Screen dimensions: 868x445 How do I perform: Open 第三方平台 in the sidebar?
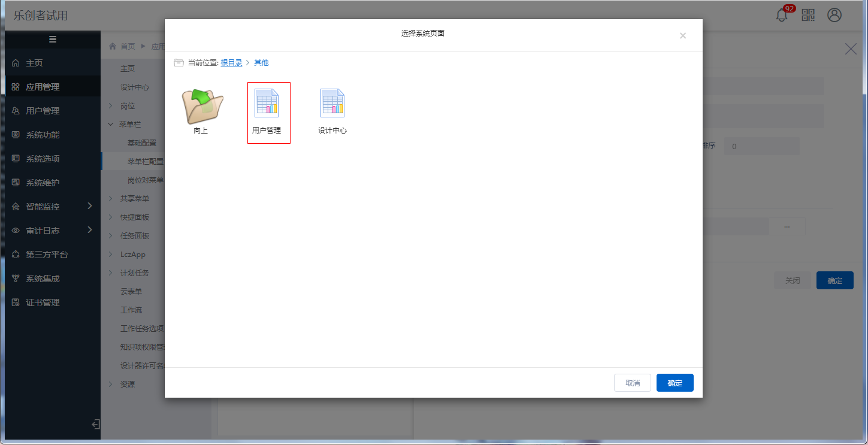pyautogui.click(x=47, y=255)
